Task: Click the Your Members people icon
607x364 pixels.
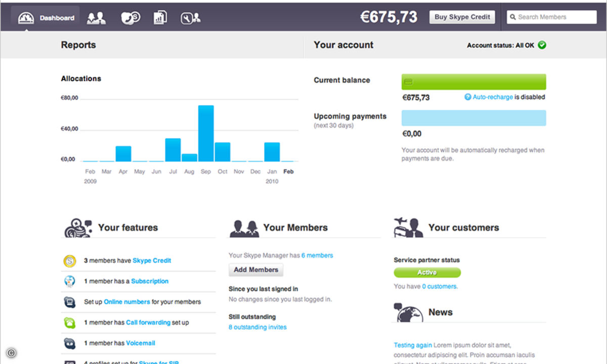Action: pos(244,228)
